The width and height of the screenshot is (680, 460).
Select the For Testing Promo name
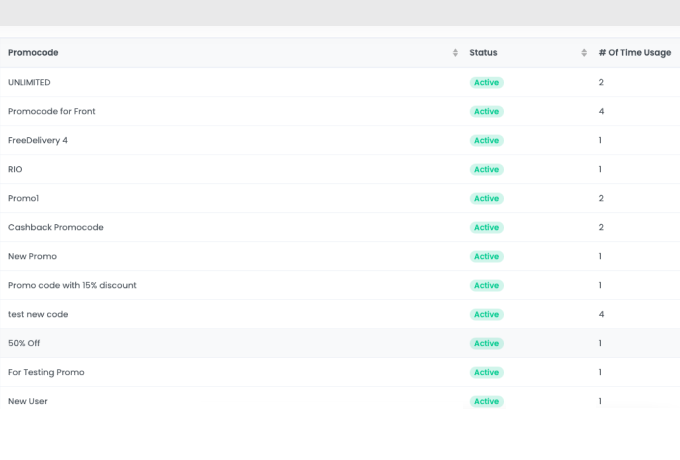(46, 372)
